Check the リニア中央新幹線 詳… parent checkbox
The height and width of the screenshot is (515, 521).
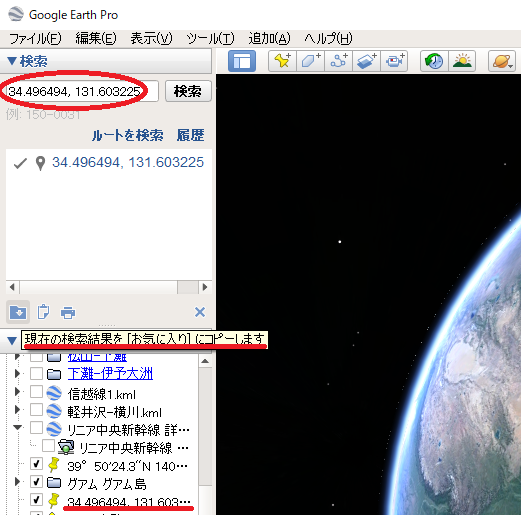[x=36, y=428]
